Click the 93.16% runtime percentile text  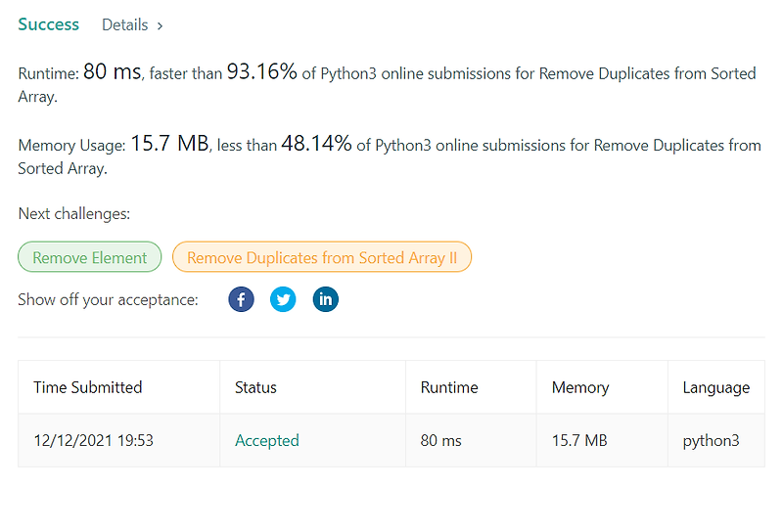point(262,71)
